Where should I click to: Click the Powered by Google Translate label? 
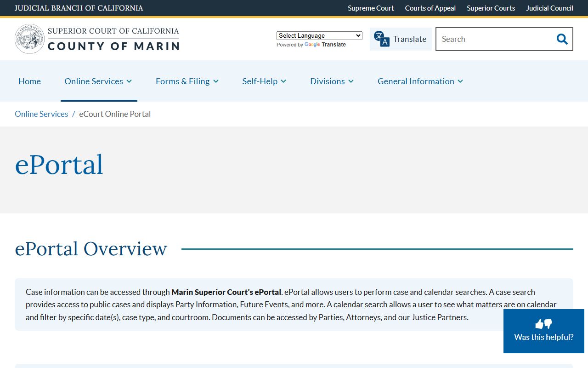click(311, 45)
